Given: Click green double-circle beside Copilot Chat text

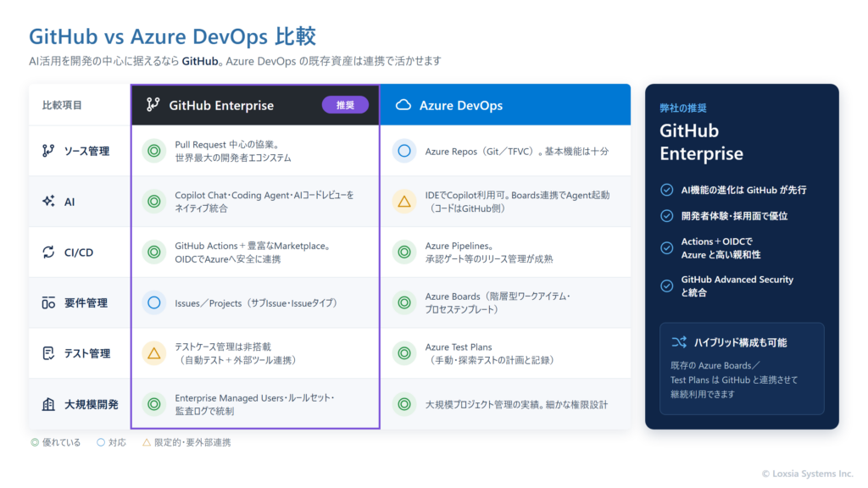Looking at the screenshot, I should (x=154, y=202).
